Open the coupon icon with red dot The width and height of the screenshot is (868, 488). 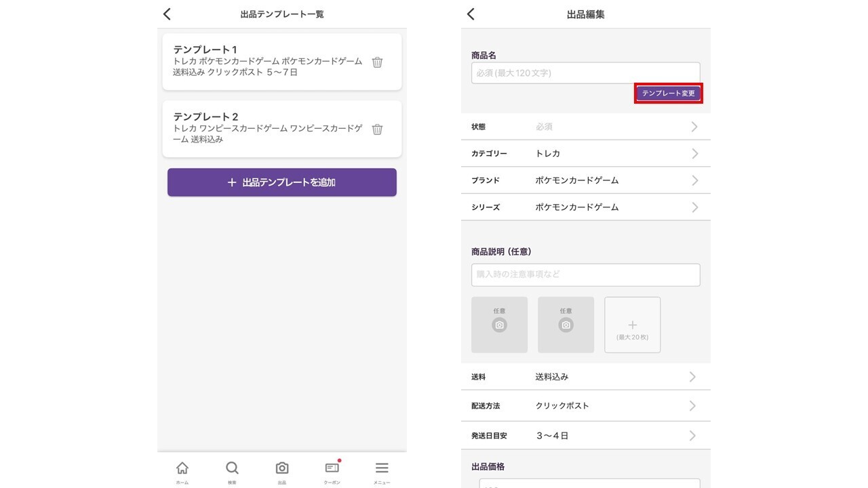332,470
